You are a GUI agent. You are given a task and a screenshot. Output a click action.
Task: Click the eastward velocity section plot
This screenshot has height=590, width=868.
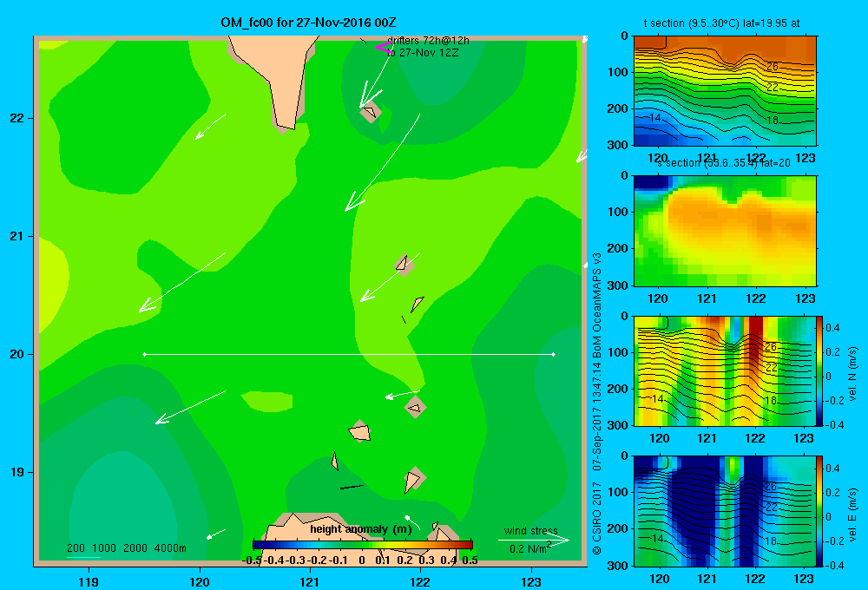[725, 511]
